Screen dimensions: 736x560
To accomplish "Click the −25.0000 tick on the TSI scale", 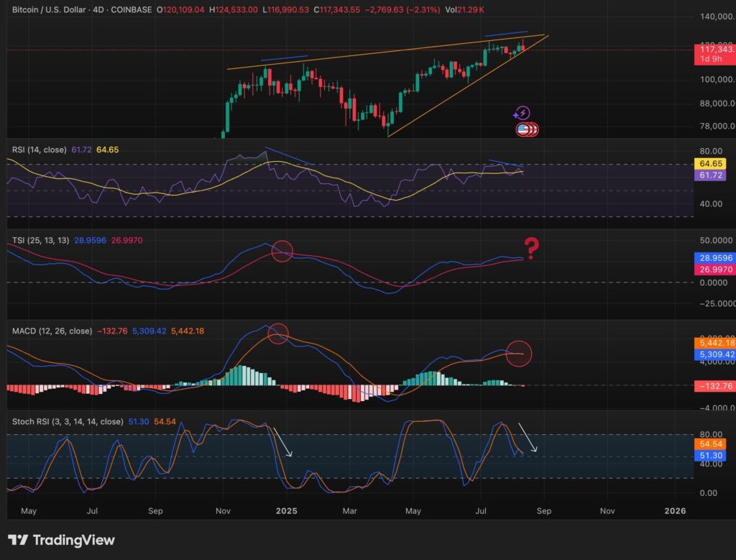I will point(717,303).
